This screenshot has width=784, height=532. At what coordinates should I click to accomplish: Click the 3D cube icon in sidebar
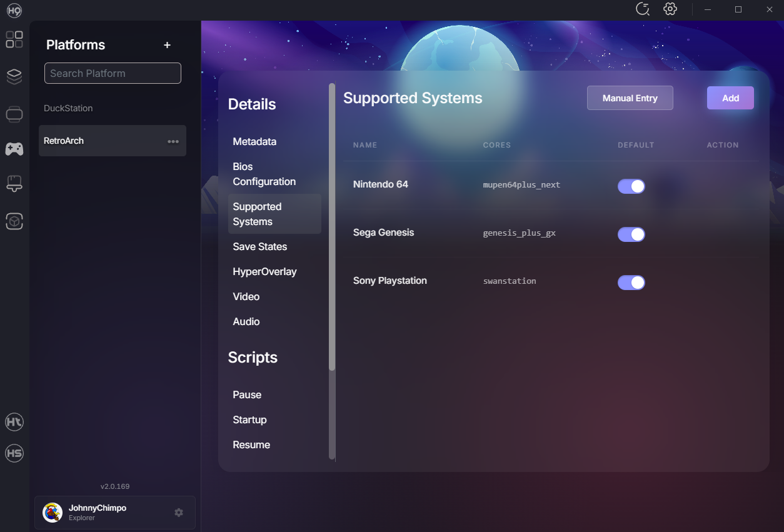[x=14, y=221]
